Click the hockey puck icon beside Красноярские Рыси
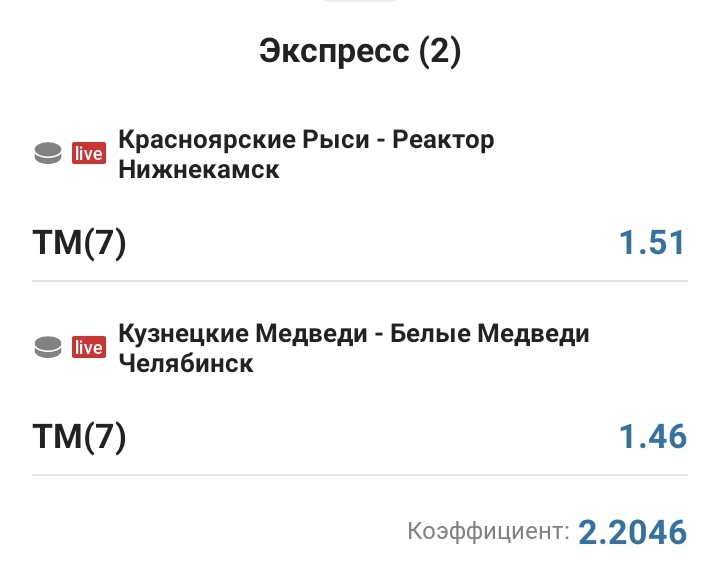 coord(47,154)
